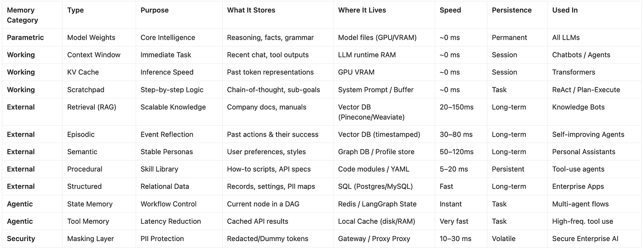Click the Memory Category column header
The image size is (644, 248).
[x=23, y=15]
